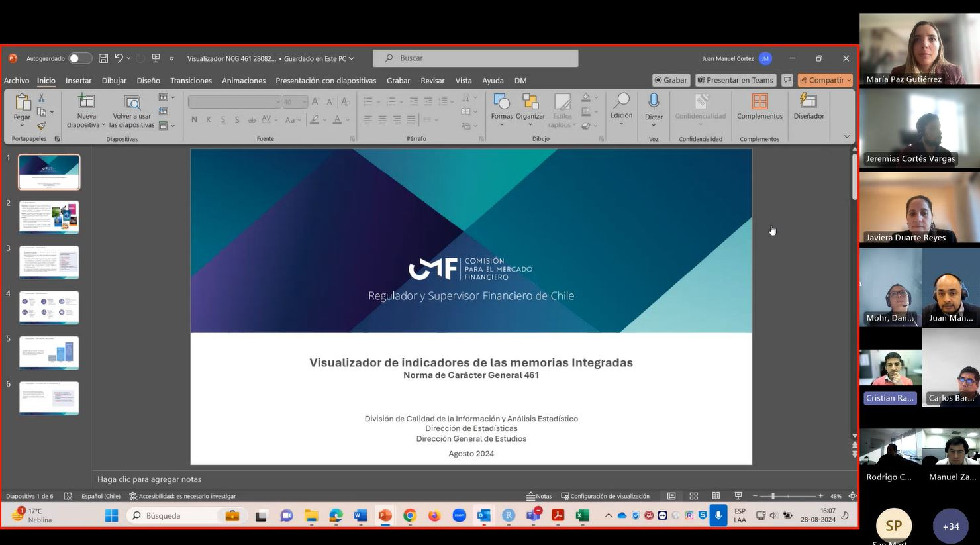Paste with the Pegar icon
980x545 pixels.
23,101
